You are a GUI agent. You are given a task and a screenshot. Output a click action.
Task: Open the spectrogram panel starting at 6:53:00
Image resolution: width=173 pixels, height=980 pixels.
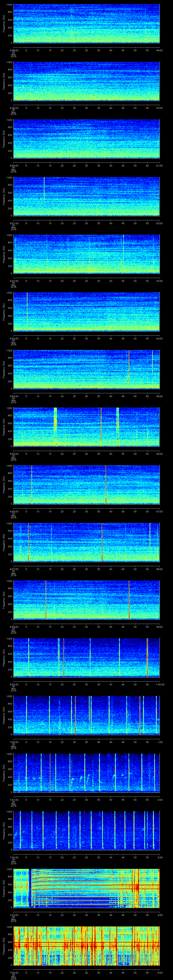click(x=86, y=312)
